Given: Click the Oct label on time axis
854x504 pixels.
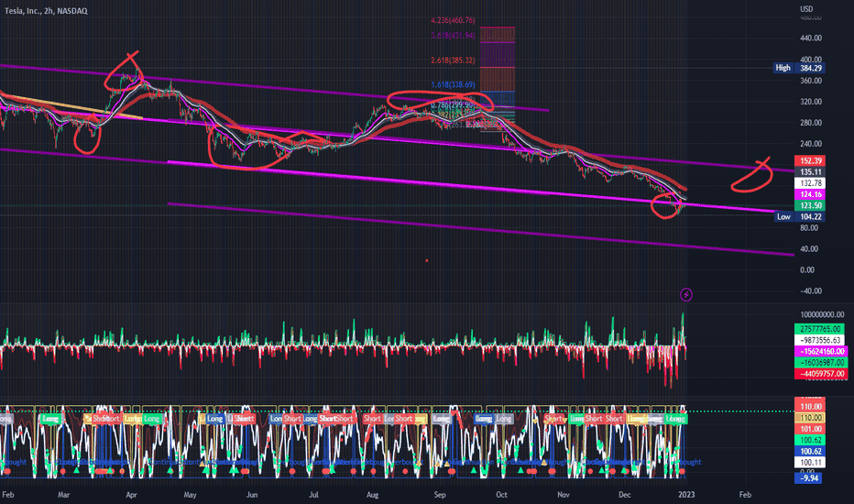Looking at the screenshot, I should pos(501,495).
